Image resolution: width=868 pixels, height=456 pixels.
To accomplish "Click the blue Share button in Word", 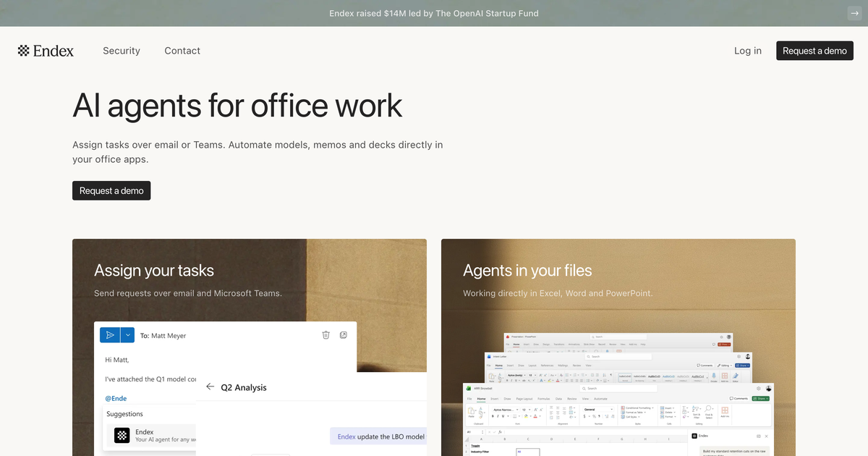I will [x=742, y=366].
